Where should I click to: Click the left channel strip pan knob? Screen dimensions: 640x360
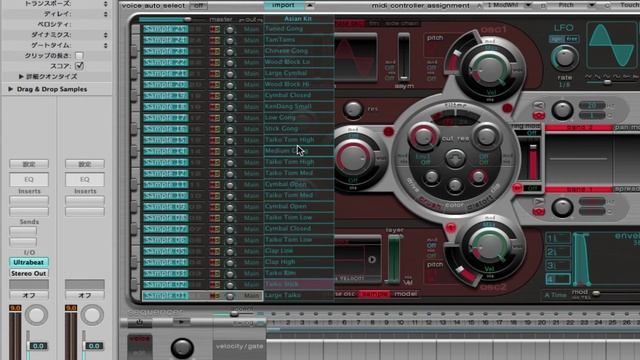pyautogui.click(x=36, y=315)
